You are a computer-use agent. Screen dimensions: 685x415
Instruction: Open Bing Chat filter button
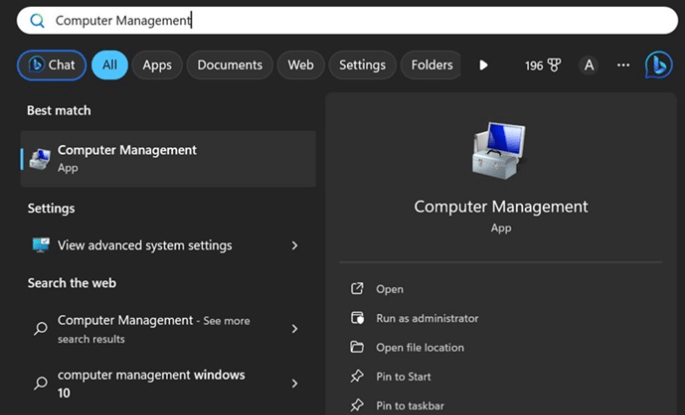[51, 65]
